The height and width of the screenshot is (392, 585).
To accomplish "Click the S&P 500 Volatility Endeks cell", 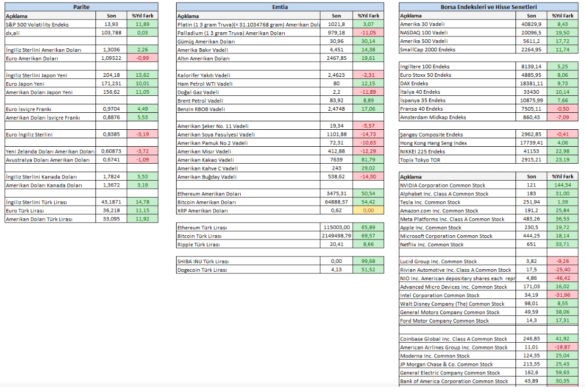I will tap(50, 24).
